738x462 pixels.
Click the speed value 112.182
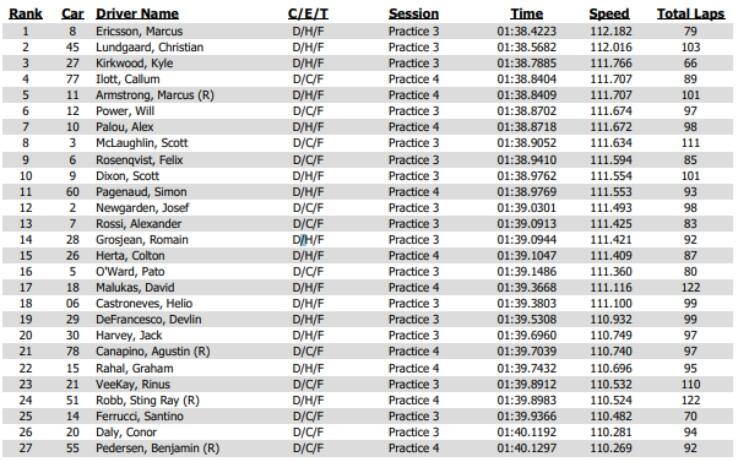(609, 31)
